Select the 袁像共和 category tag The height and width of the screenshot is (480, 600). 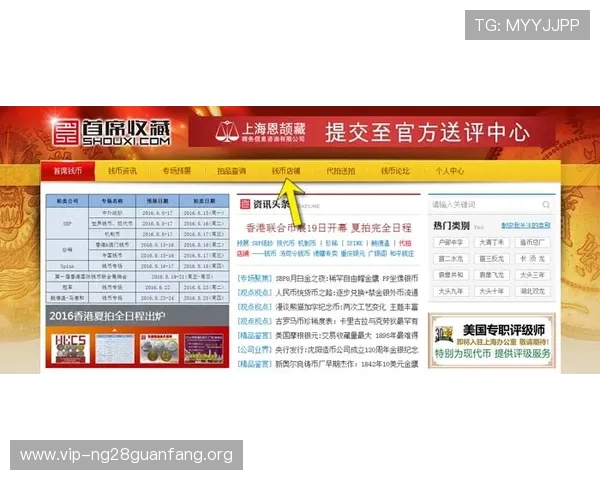(451, 275)
